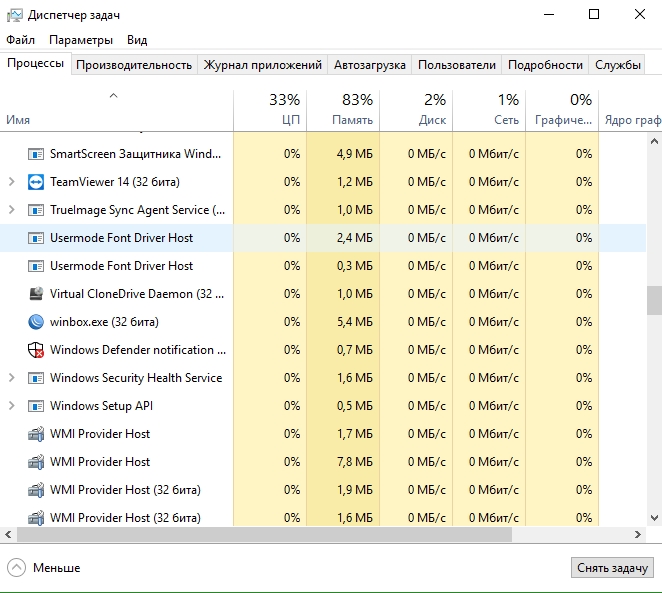
Task: Select the Windows Security Health Service row name
Action: click(136, 378)
